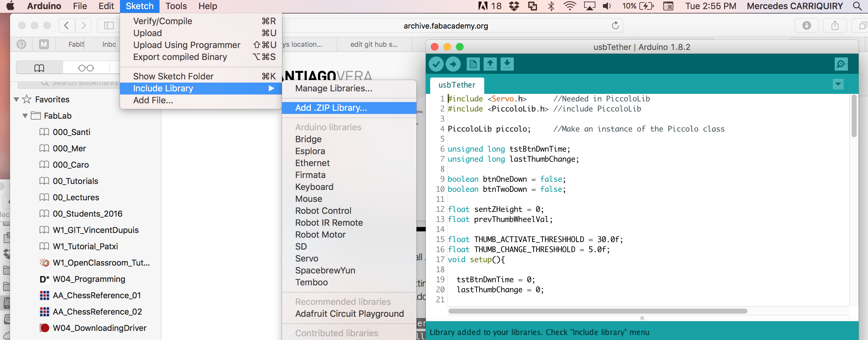Viewport: 868px width, 340px height.
Task: Include the Servo library
Action: pyautogui.click(x=349, y=258)
